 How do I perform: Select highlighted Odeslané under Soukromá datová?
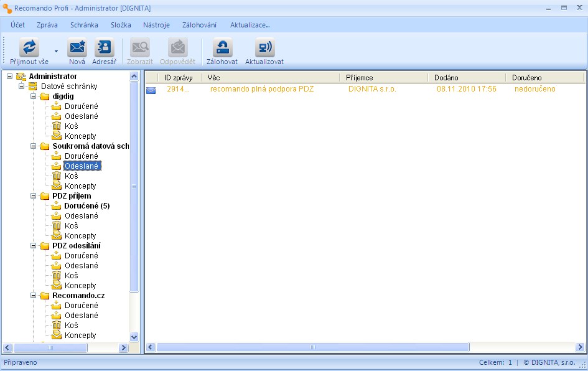[x=82, y=166]
